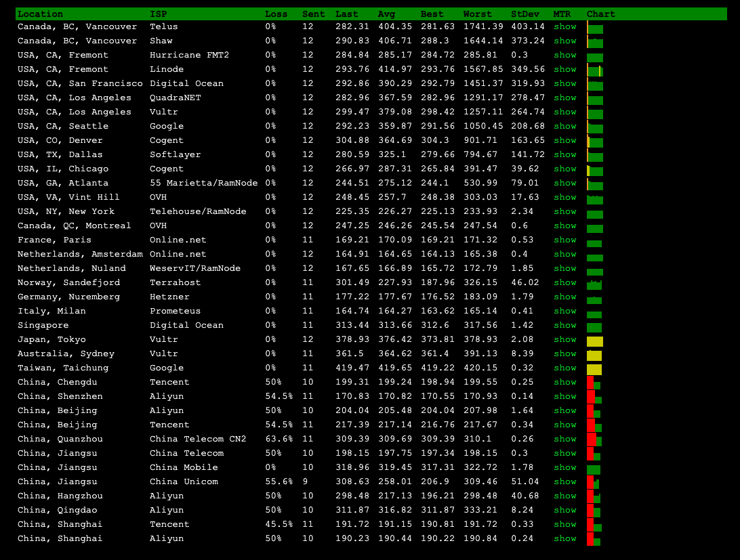Click red loss chart for Quanzhou CN2
The image size is (740, 560).
click(592, 439)
